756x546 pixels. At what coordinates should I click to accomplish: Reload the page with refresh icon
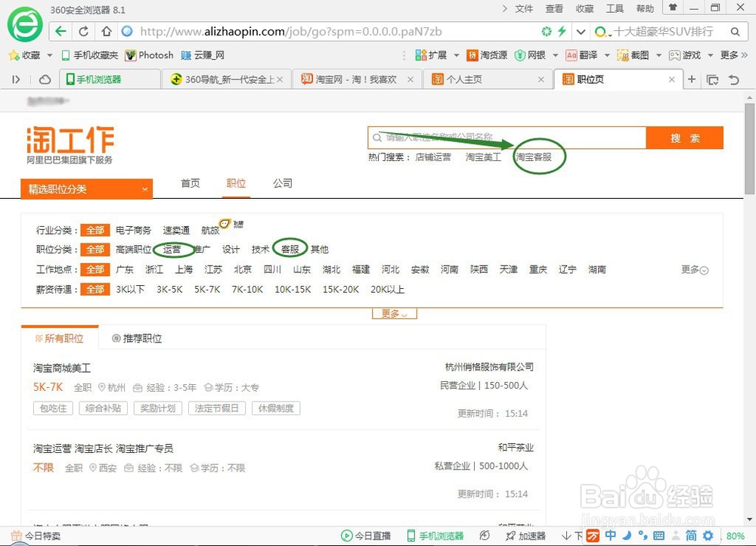click(83, 31)
